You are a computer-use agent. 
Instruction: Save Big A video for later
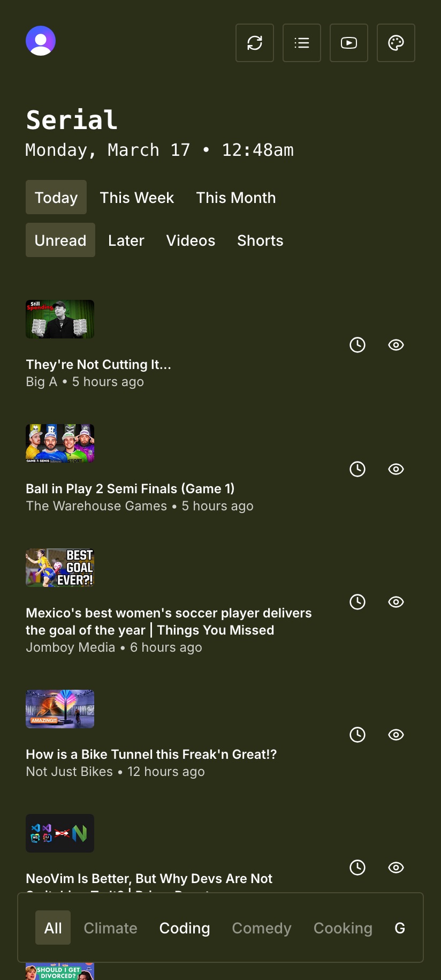click(x=358, y=345)
